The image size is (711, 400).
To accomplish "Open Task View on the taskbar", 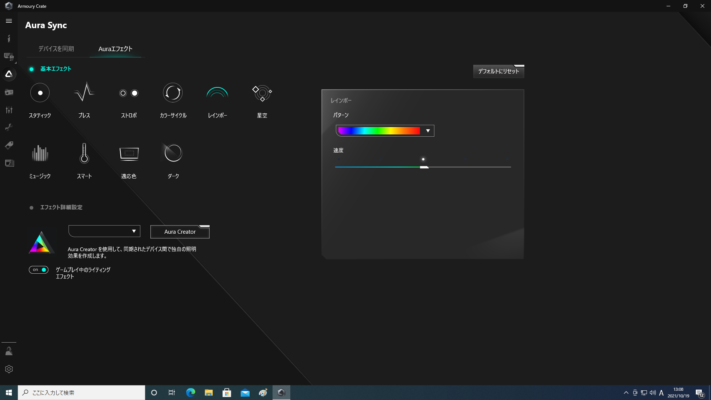I will point(172,392).
